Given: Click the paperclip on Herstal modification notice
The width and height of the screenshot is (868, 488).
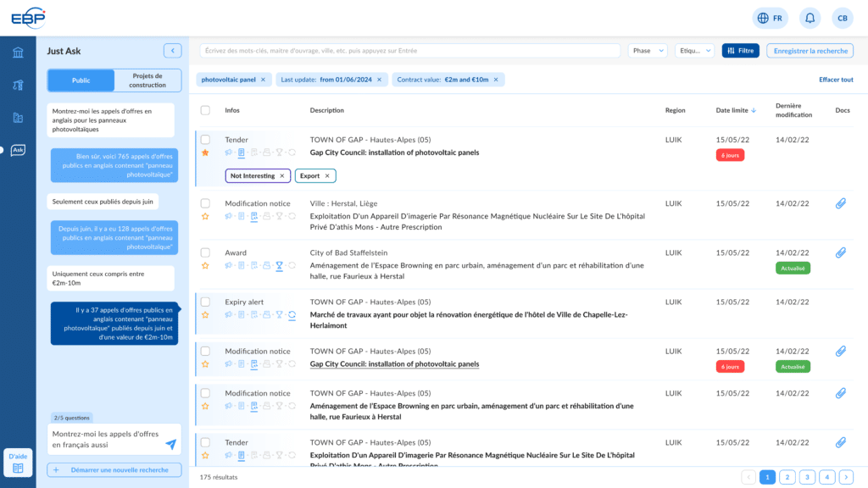Looking at the screenshot, I should point(841,203).
